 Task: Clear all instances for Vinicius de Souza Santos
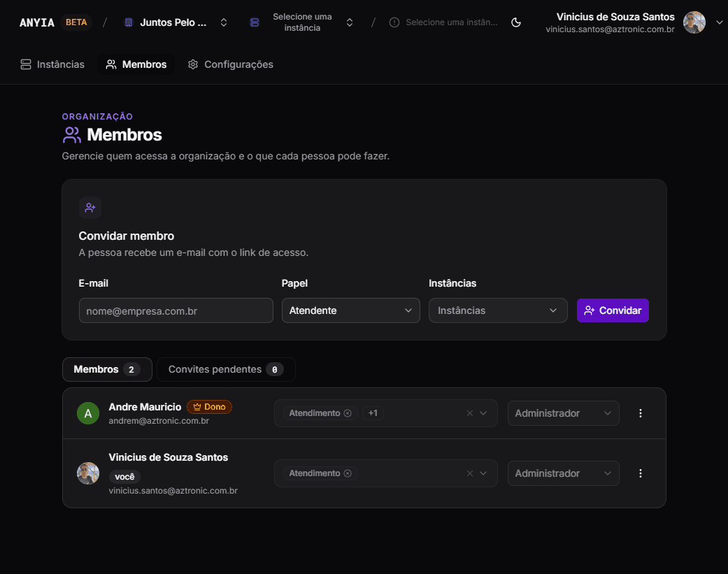coord(470,473)
